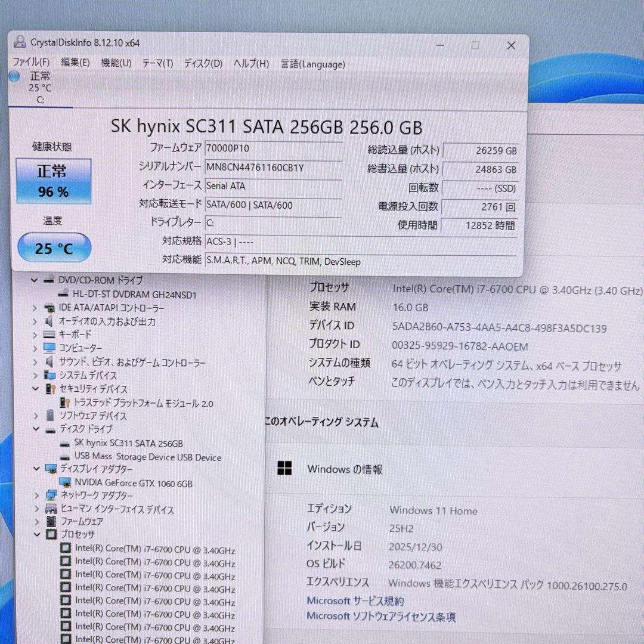Click the コンピューター monitor icon

click(x=49, y=348)
